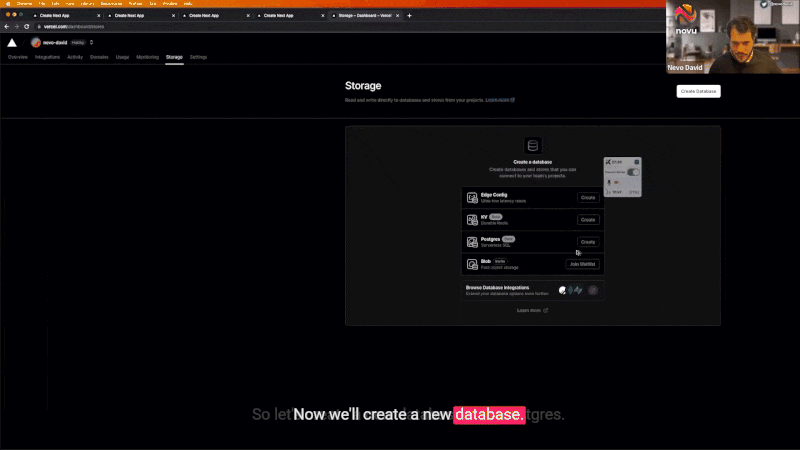Click the Blob store icon

pyautogui.click(x=472, y=264)
